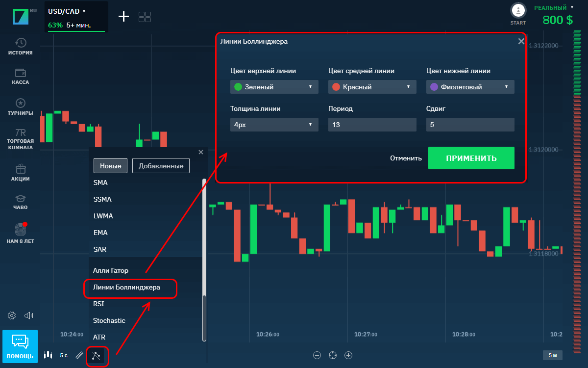Open the Турниры tournaments icon
Viewport: 588px width, 368px height.
click(21, 104)
